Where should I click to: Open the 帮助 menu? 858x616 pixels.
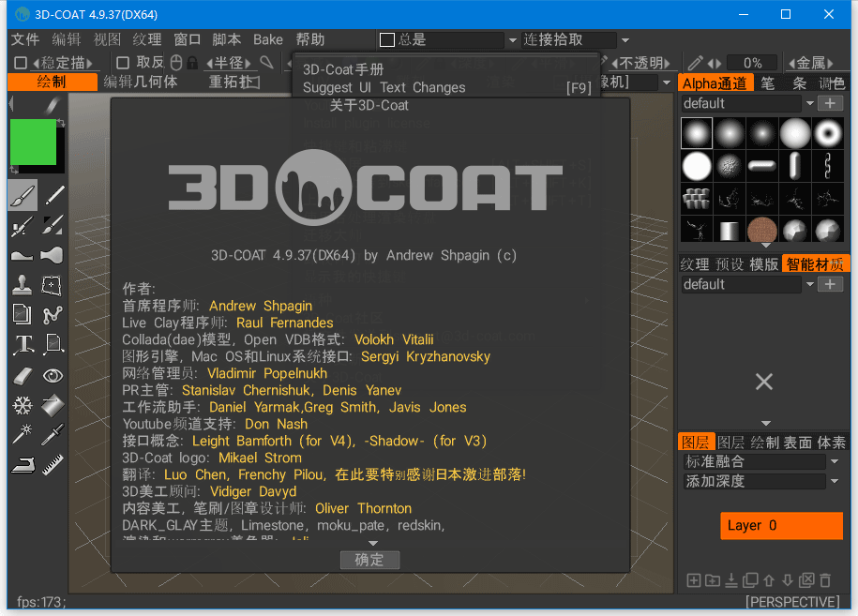(310, 40)
